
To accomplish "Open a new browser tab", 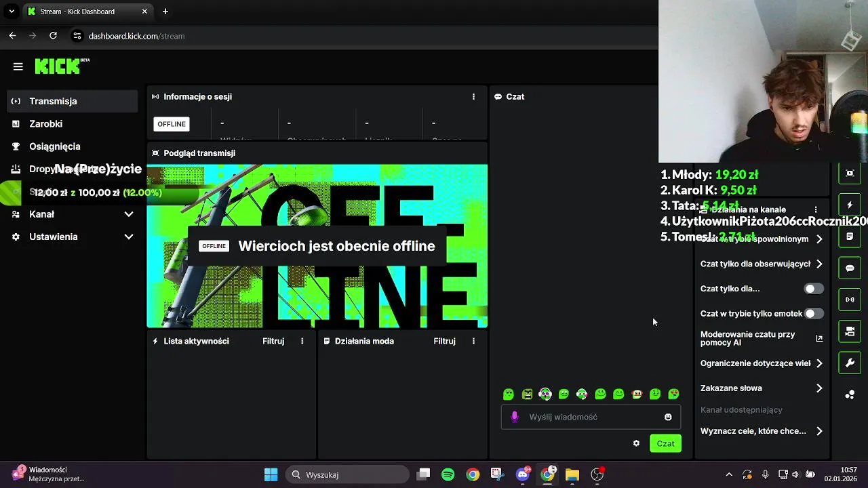I will [165, 12].
